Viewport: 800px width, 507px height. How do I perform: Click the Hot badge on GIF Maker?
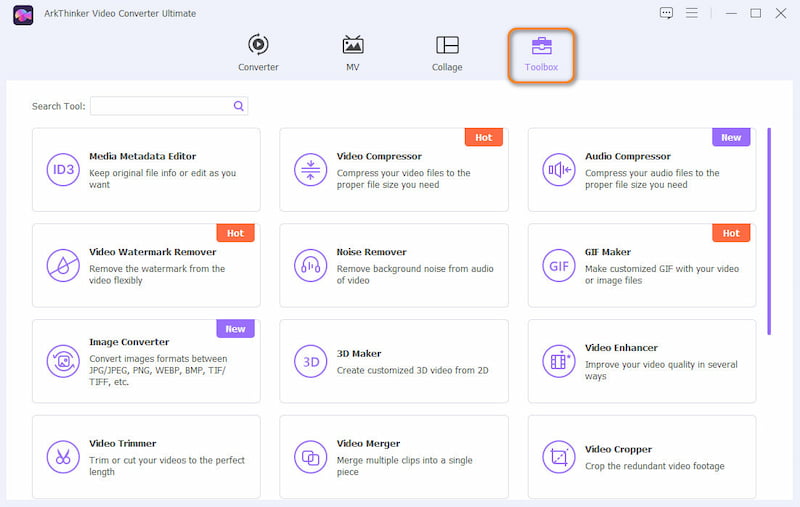tap(731, 233)
